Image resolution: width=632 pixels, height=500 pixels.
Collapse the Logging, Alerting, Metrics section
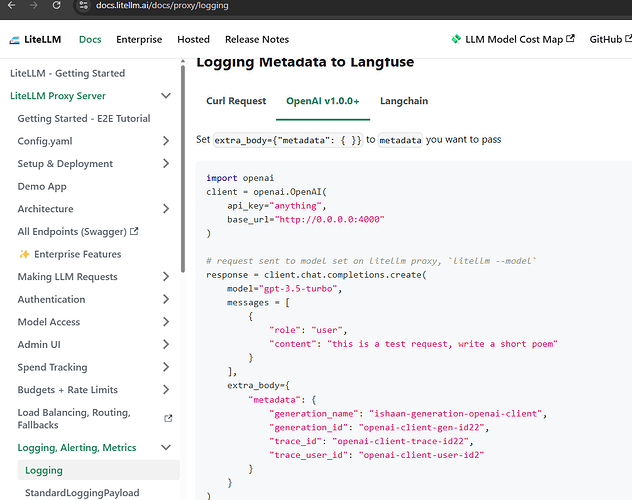(166, 448)
